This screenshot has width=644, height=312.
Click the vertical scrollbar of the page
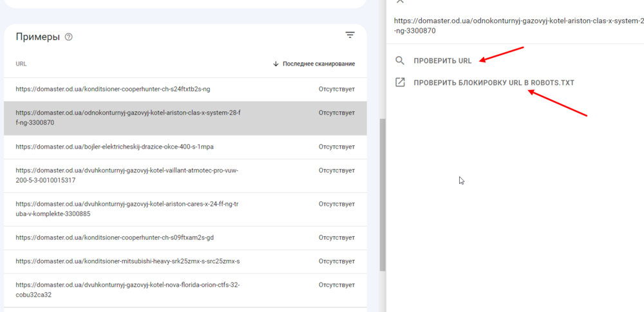tap(383, 193)
